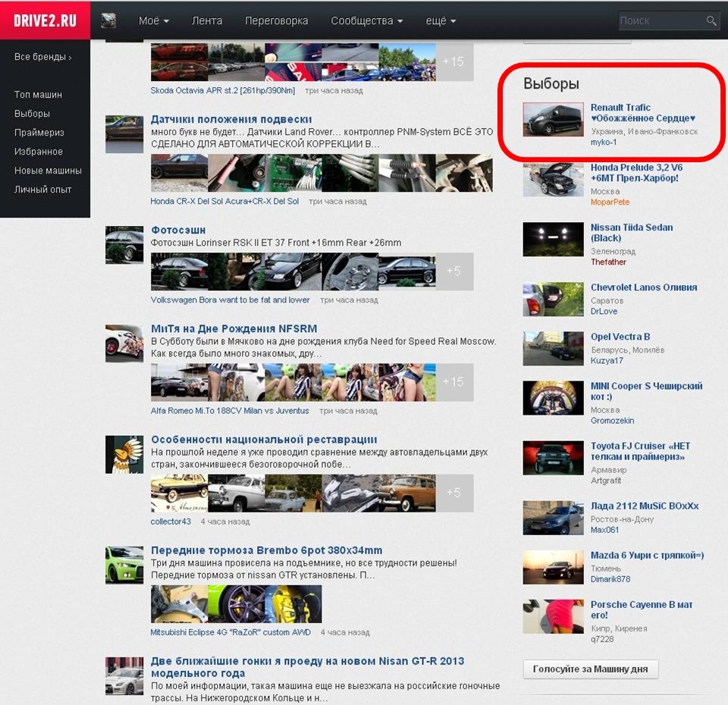
Task: Click Volkswagen Bora want to be fat link
Action: click(x=230, y=300)
